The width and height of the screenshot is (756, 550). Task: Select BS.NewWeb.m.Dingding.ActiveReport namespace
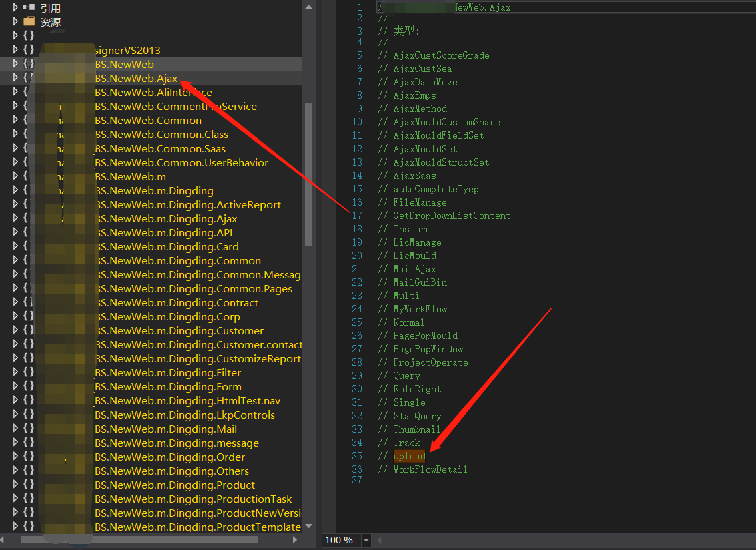click(x=188, y=204)
